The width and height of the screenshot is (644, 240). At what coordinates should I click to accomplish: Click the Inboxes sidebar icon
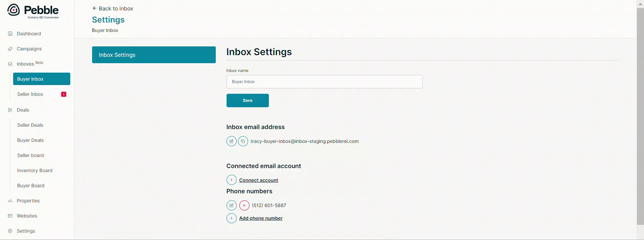[10, 64]
